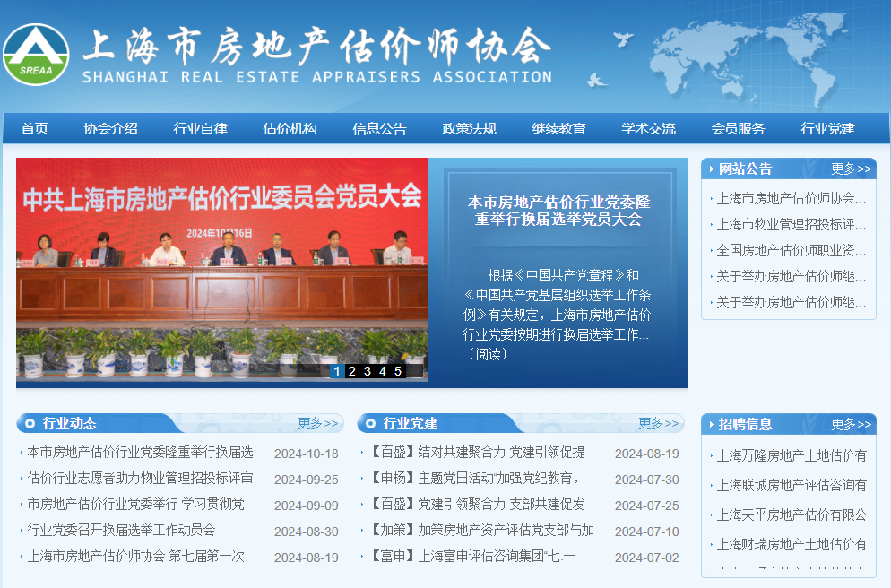
Task: Select carousel slide 2 indicator
Action: click(x=352, y=371)
